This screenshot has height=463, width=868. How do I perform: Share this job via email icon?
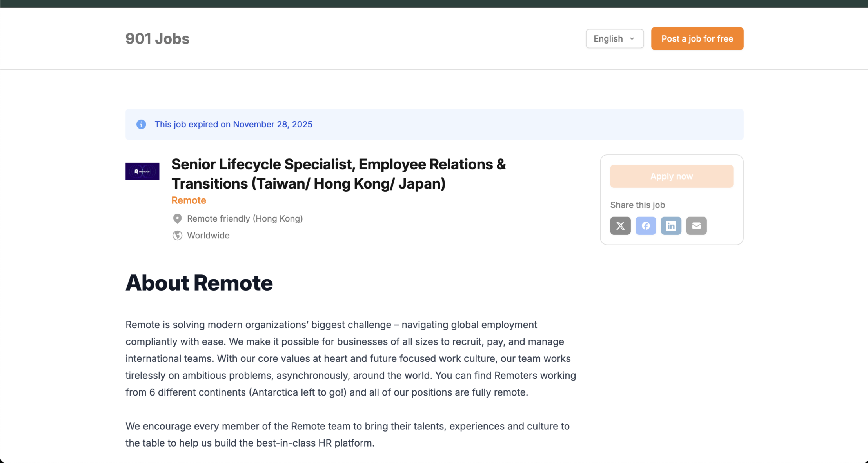pos(696,226)
